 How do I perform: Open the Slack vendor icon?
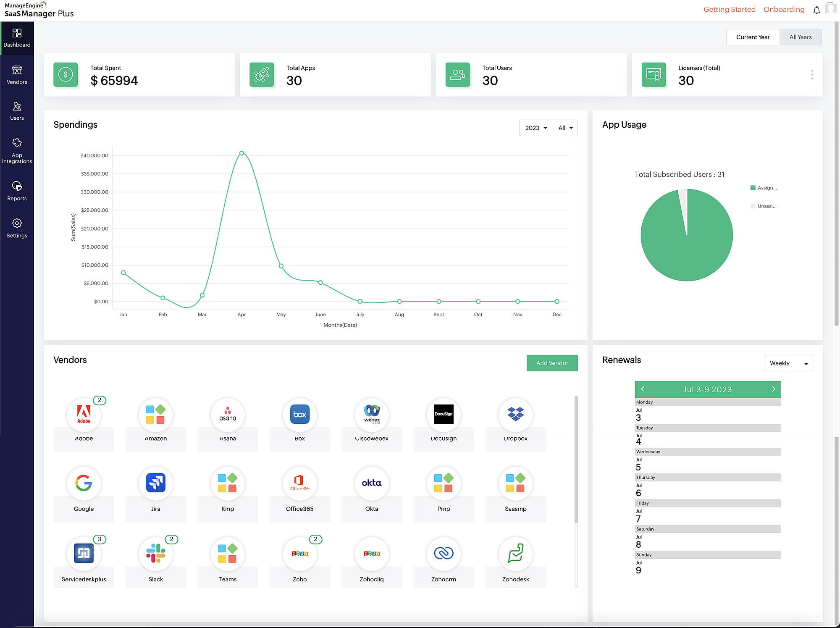point(156,553)
